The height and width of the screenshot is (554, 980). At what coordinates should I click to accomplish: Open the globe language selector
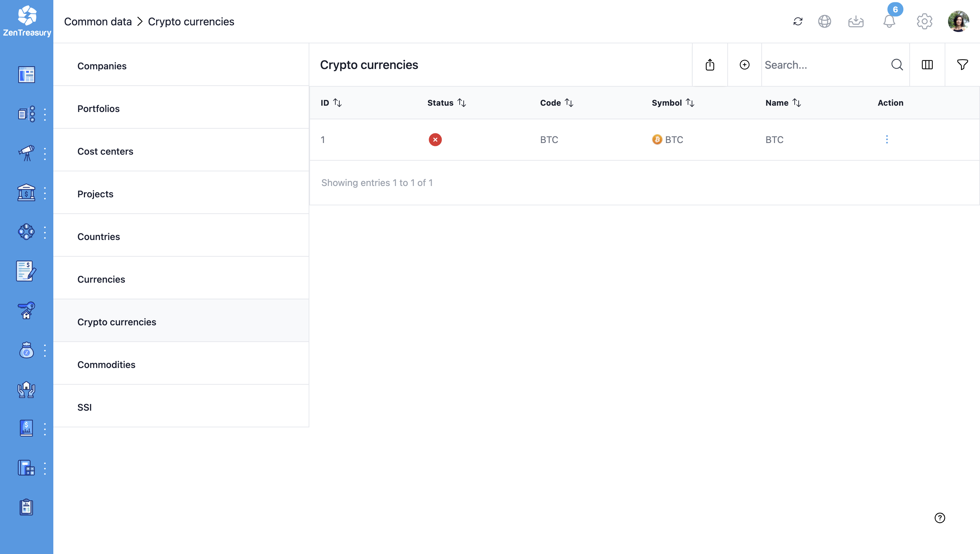tap(824, 21)
